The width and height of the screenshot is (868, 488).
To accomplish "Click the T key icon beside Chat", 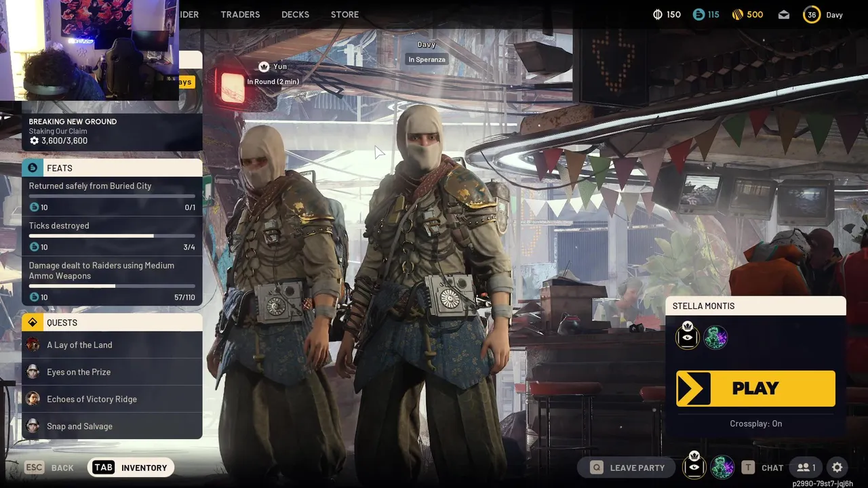I will [748, 468].
